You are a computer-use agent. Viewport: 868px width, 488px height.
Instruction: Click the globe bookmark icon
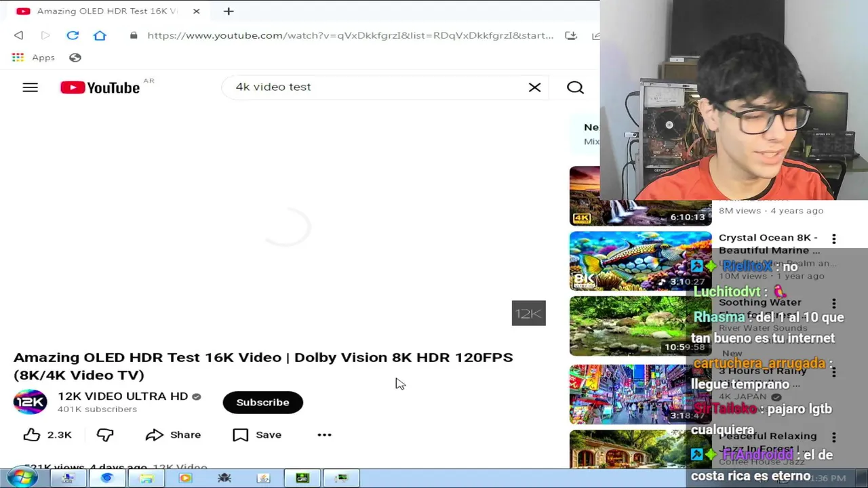pyautogui.click(x=75, y=58)
